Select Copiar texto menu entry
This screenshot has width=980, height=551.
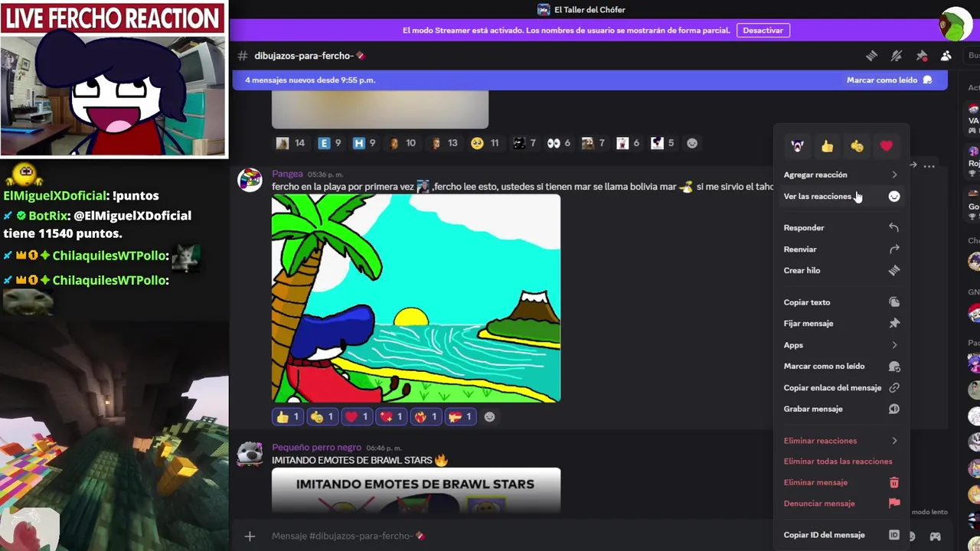(841, 302)
